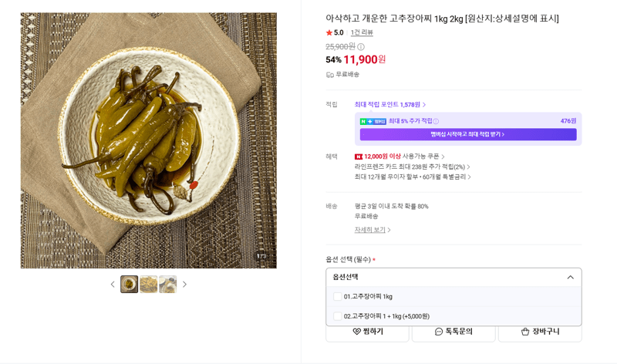Show previous product thumbnail with left arrow

click(113, 284)
